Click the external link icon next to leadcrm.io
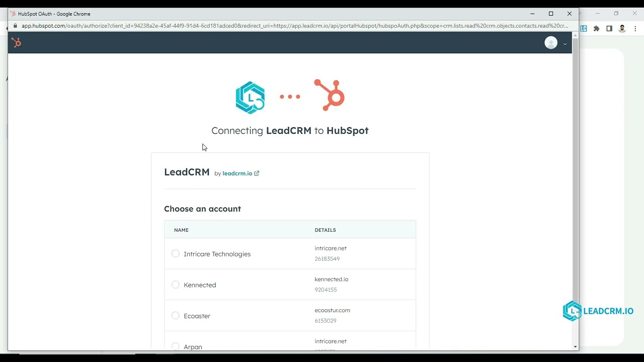 click(x=257, y=173)
